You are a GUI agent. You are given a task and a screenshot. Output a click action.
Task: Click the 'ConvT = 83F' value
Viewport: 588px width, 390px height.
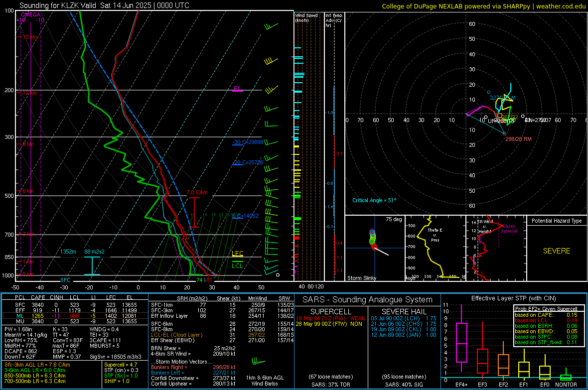click(x=68, y=340)
